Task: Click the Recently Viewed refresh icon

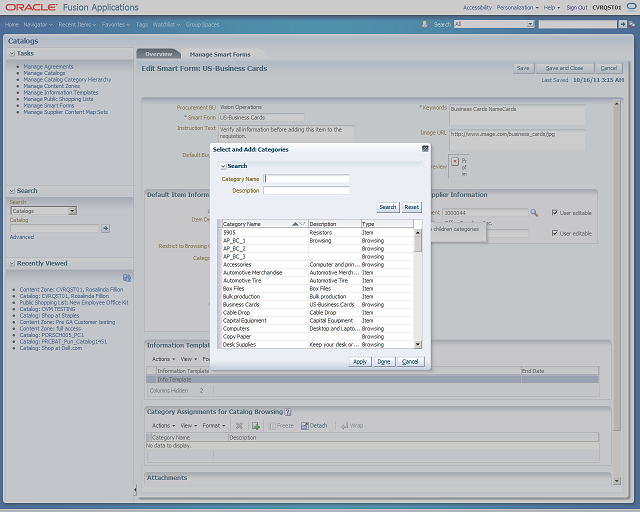Action: (x=127, y=278)
